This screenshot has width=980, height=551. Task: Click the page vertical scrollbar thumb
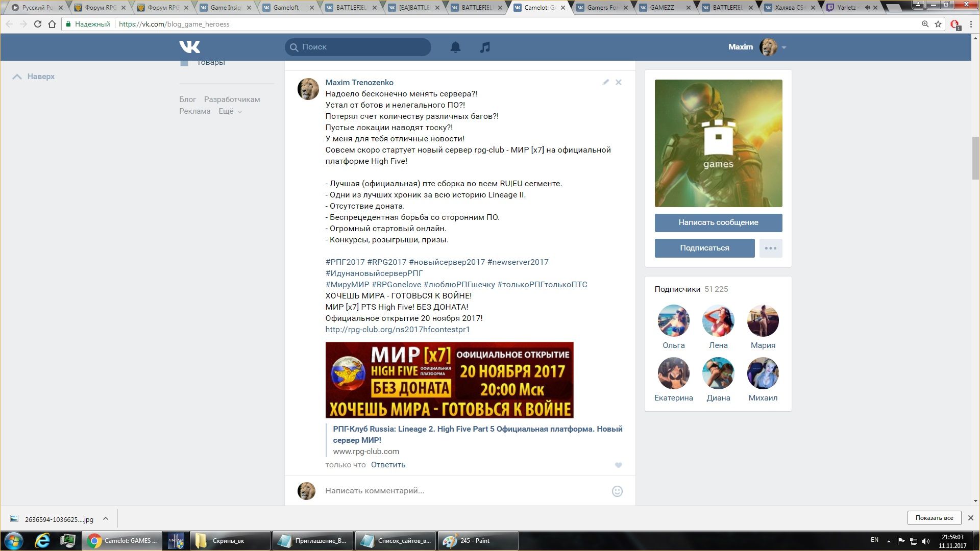click(x=975, y=158)
